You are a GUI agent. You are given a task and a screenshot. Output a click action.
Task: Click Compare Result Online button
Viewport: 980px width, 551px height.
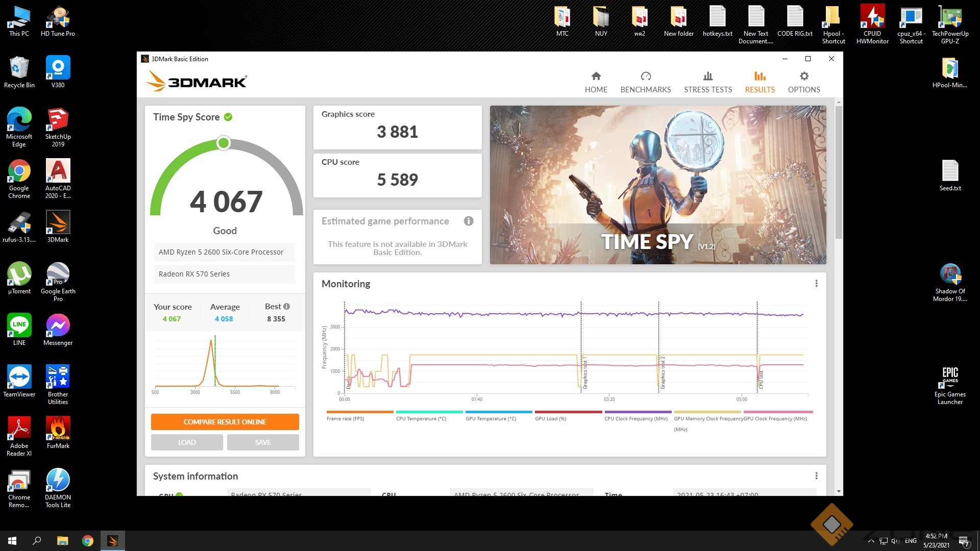[x=225, y=422]
